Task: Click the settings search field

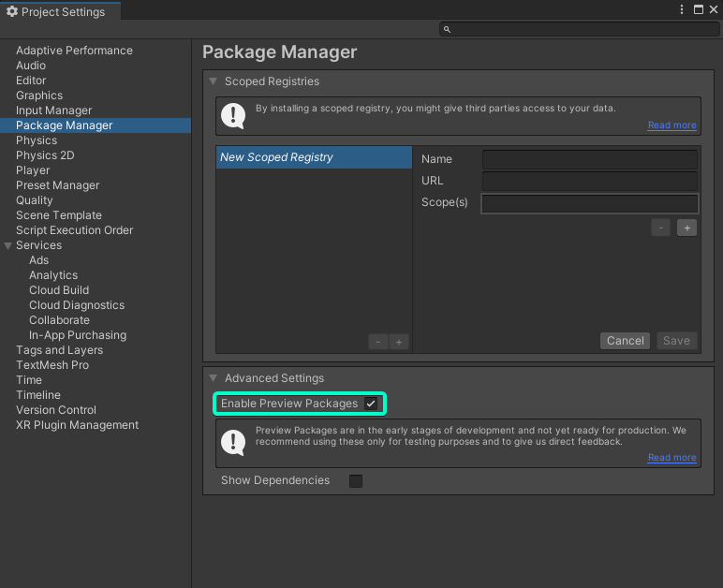Action: click(x=579, y=29)
